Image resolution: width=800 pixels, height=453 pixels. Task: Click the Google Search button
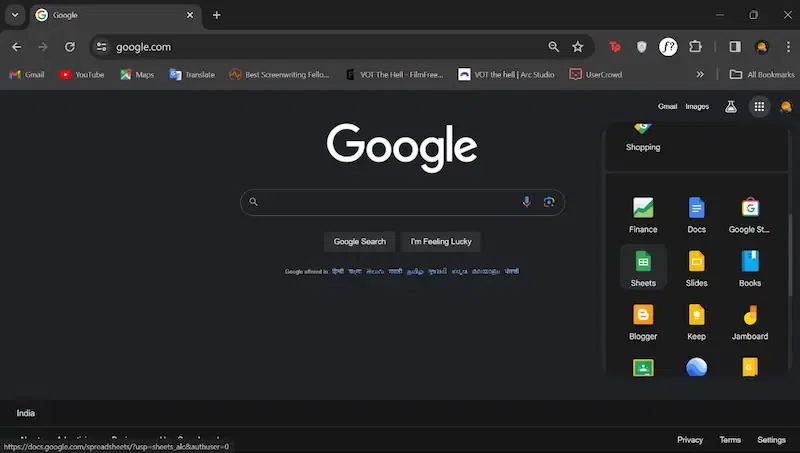point(360,242)
